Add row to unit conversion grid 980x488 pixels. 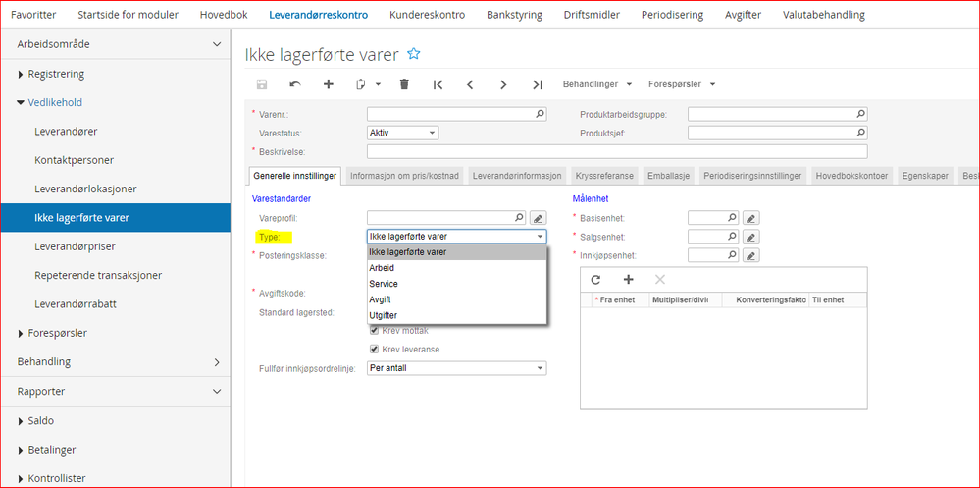pyautogui.click(x=629, y=280)
